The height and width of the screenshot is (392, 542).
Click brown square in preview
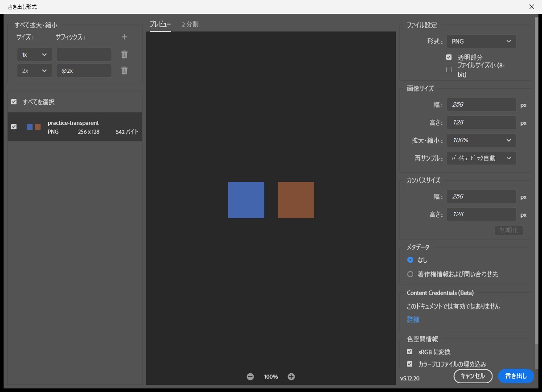[296, 200]
